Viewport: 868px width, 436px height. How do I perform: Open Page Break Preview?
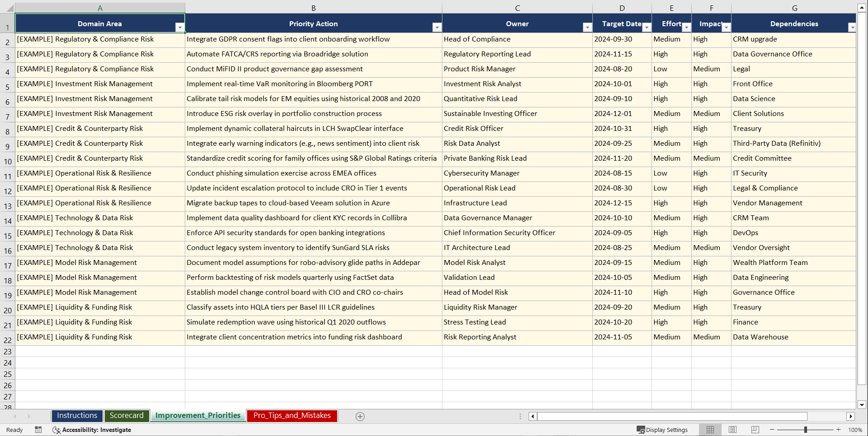[x=755, y=430]
